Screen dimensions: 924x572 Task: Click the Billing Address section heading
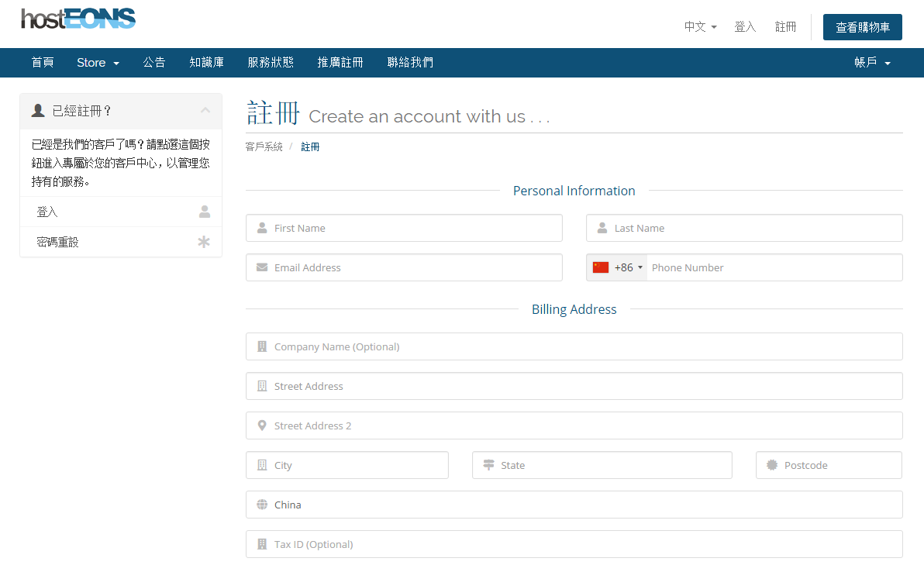click(574, 309)
